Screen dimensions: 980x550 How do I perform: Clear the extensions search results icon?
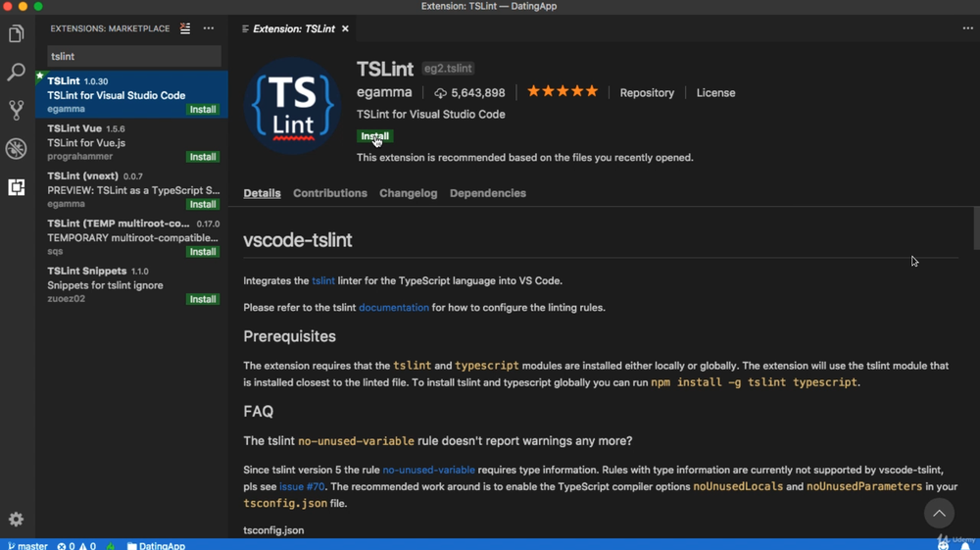click(x=185, y=28)
